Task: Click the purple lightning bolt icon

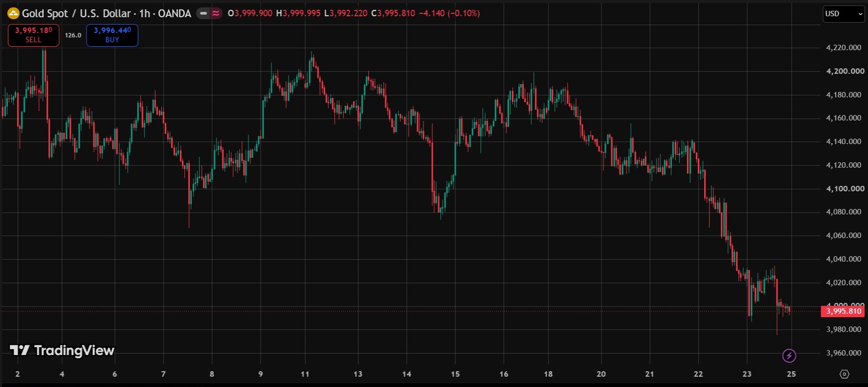Action: [789, 356]
